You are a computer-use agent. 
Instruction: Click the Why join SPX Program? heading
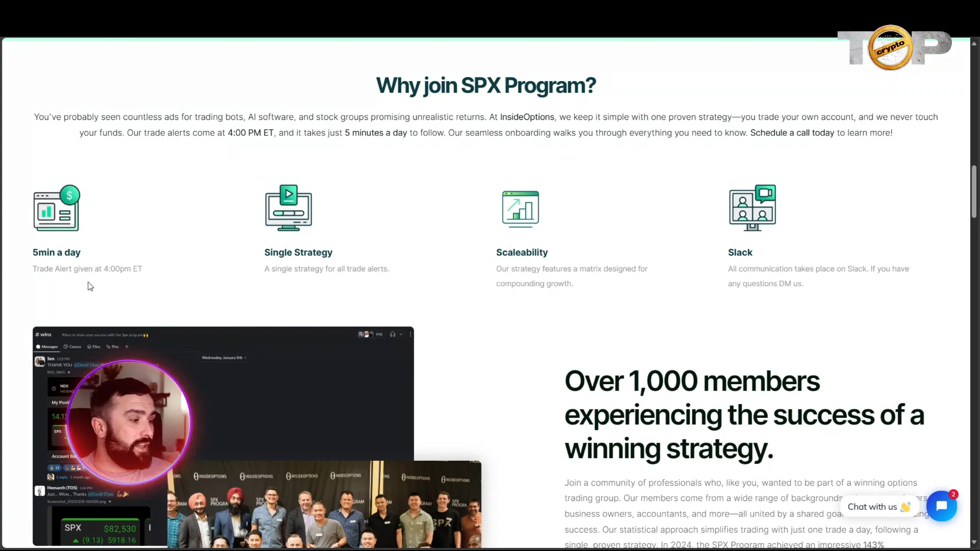(x=486, y=86)
